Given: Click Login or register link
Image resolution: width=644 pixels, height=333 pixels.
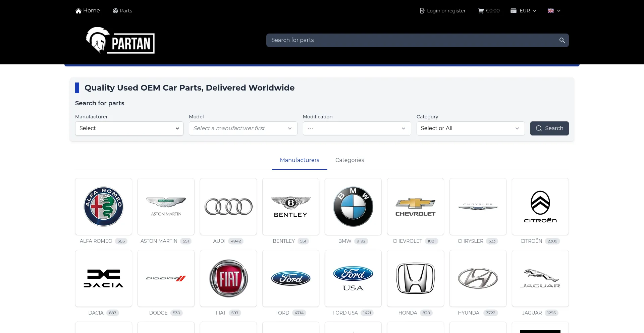Looking at the screenshot, I should (x=442, y=11).
